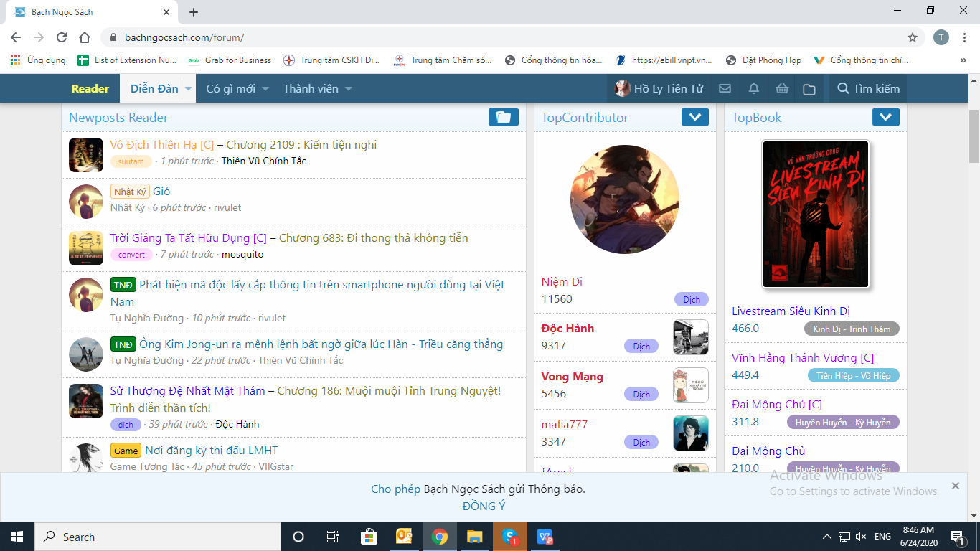Expand the TopBook dropdown chevron

pos(885,117)
